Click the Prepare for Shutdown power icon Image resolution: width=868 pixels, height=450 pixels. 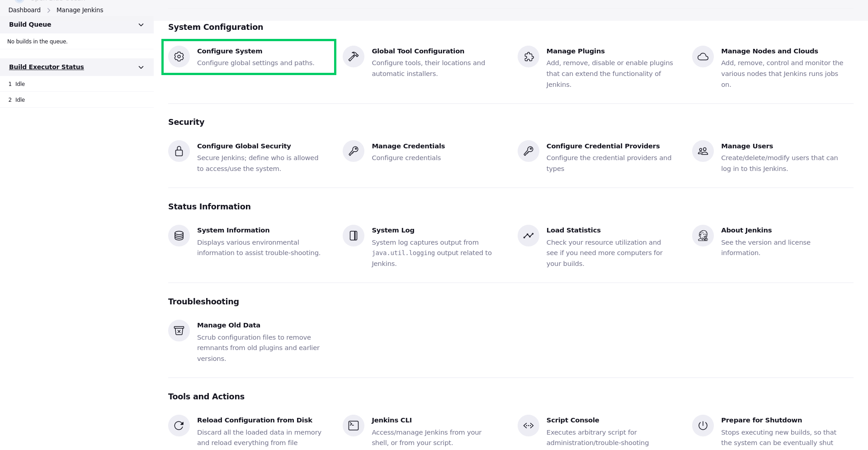click(703, 426)
